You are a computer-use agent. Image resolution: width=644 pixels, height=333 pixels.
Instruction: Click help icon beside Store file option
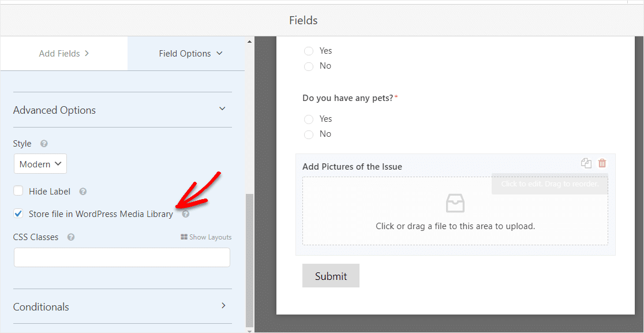point(186,214)
